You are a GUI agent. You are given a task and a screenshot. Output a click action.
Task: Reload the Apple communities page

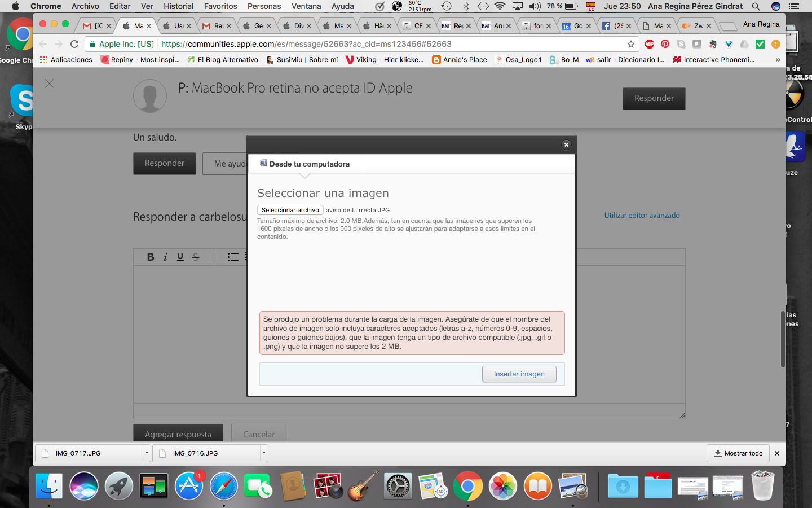pos(74,44)
